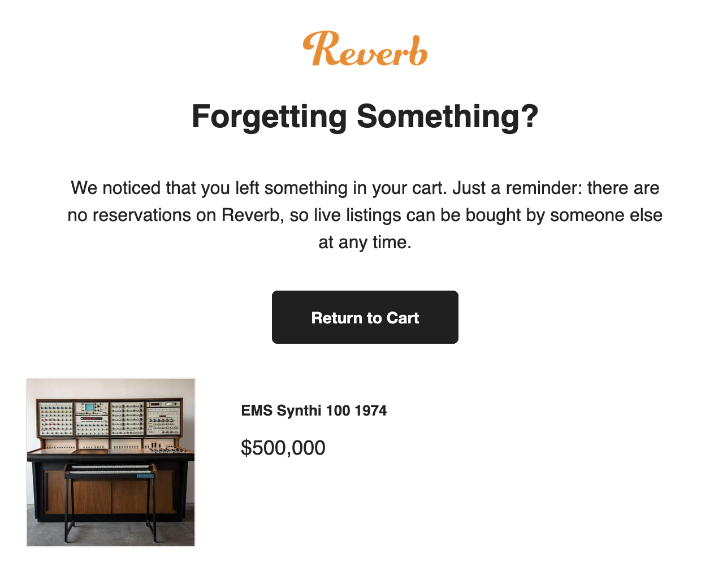Select the $500,000 price text
Screen dimensions: 701x588
(283, 448)
